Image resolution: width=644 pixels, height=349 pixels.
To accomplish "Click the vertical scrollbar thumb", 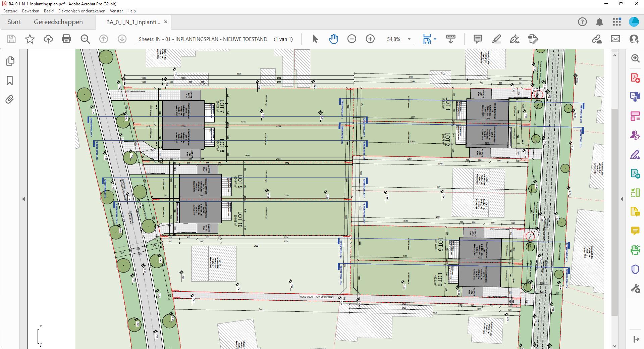I will pyautogui.click(x=614, y=211).
